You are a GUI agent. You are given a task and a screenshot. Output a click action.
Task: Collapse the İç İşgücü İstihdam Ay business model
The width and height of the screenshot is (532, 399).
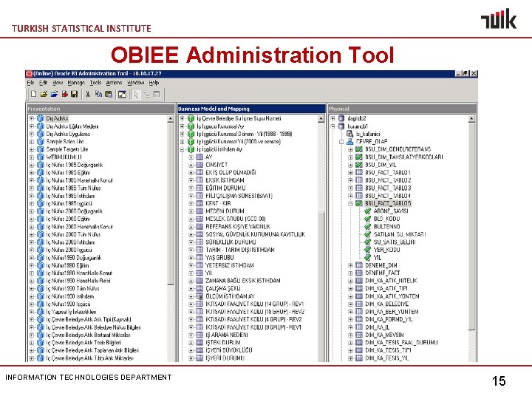[x=183, y=149]
